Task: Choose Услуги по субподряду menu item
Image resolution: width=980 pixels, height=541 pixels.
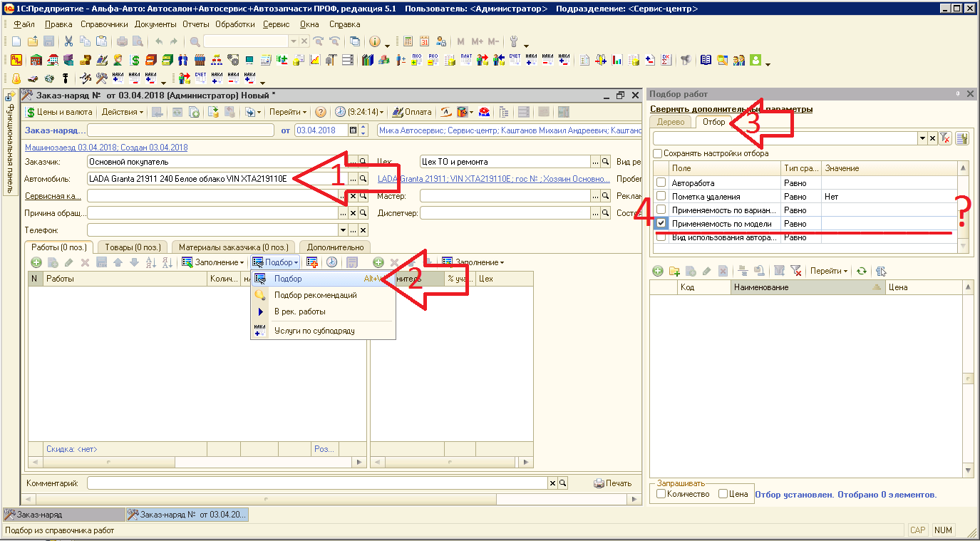Action: coord(314,331)
